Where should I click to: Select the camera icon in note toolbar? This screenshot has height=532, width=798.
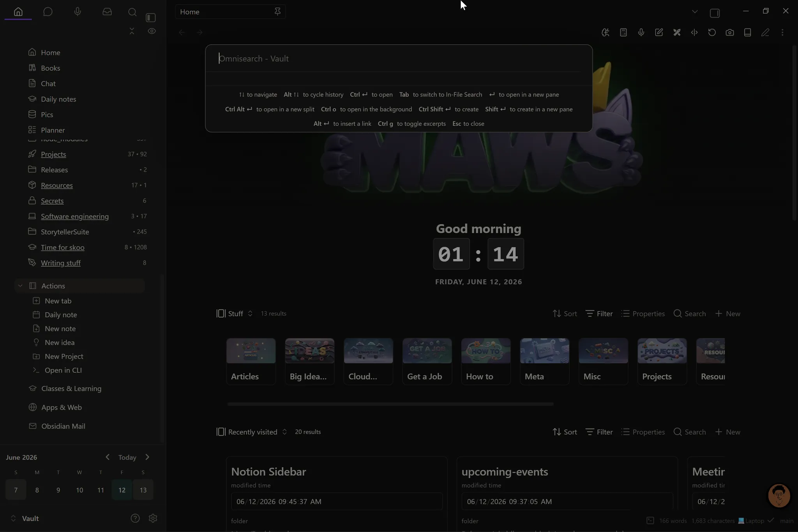pos(730,32)
